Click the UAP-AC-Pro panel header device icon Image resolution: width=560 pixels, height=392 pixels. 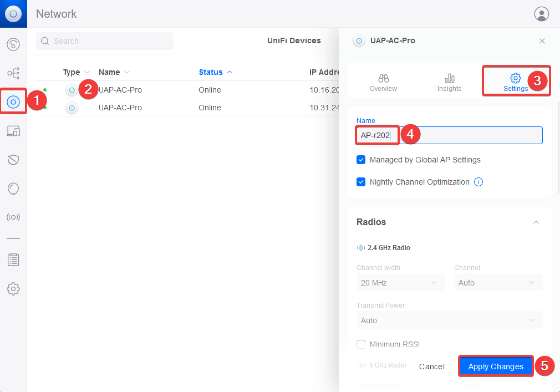(359, 40)
